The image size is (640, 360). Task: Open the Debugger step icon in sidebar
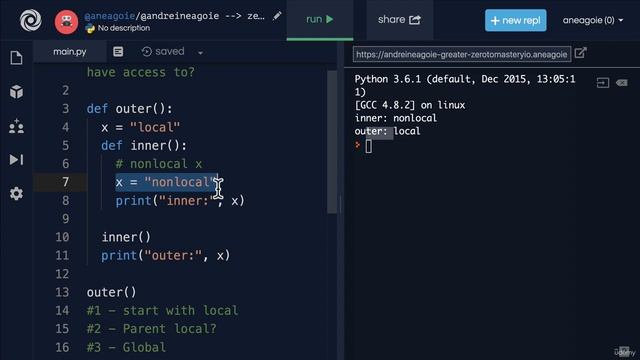[16, 160]
